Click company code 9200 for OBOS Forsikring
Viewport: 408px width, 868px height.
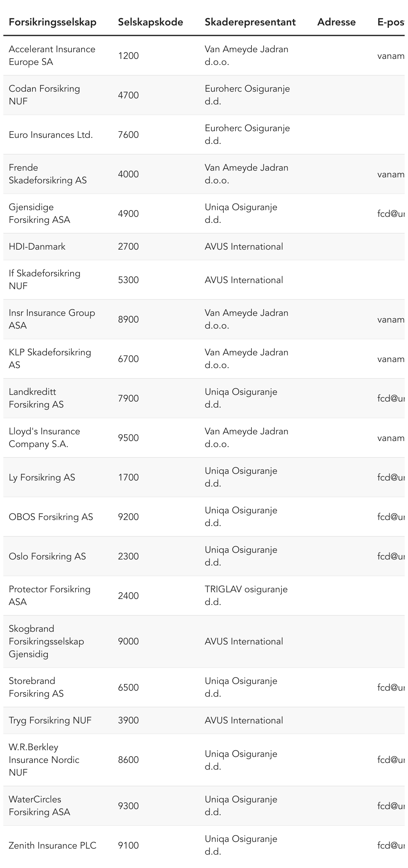[x=128, y=517]
